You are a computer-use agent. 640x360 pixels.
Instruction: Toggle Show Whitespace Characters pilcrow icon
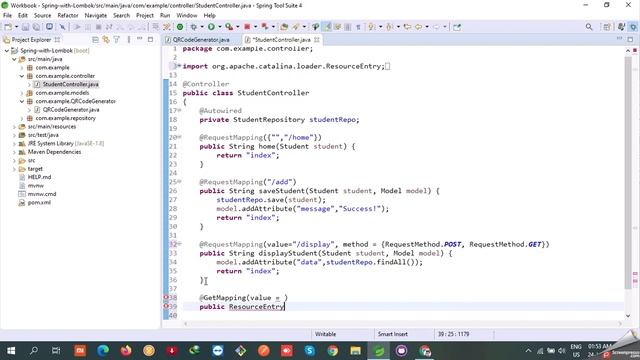point(358,27)
